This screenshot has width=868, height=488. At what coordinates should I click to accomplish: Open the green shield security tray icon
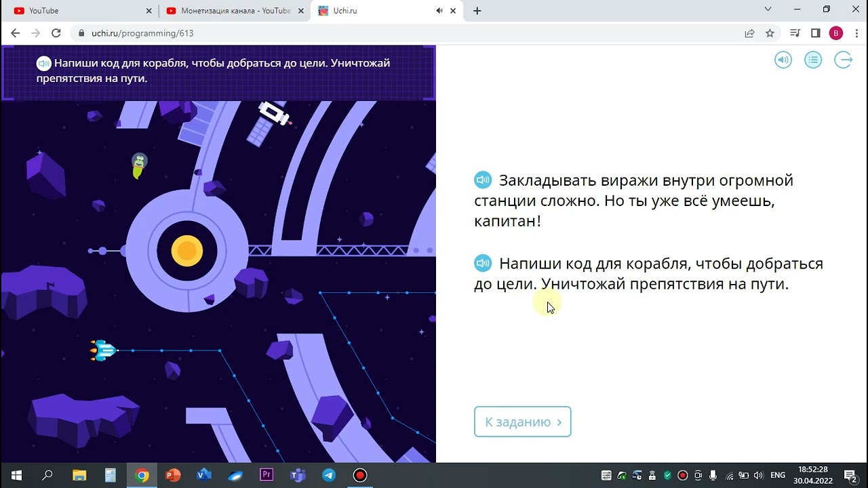tap(667, 475)
